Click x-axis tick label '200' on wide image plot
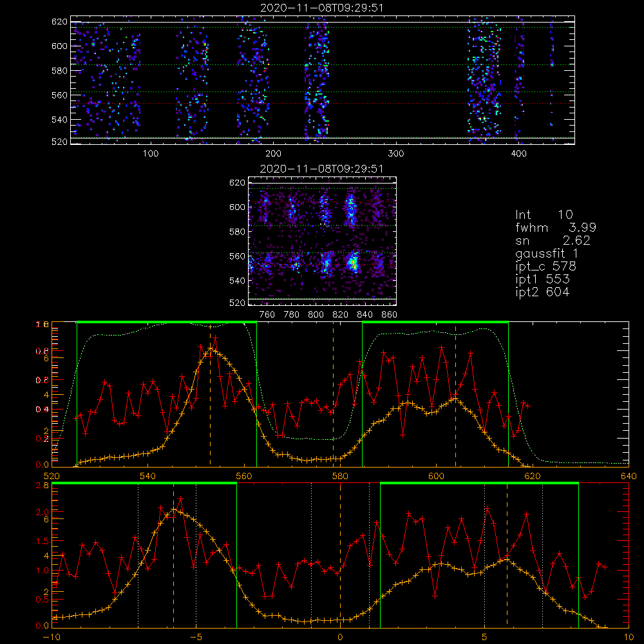 coord(273,154)
